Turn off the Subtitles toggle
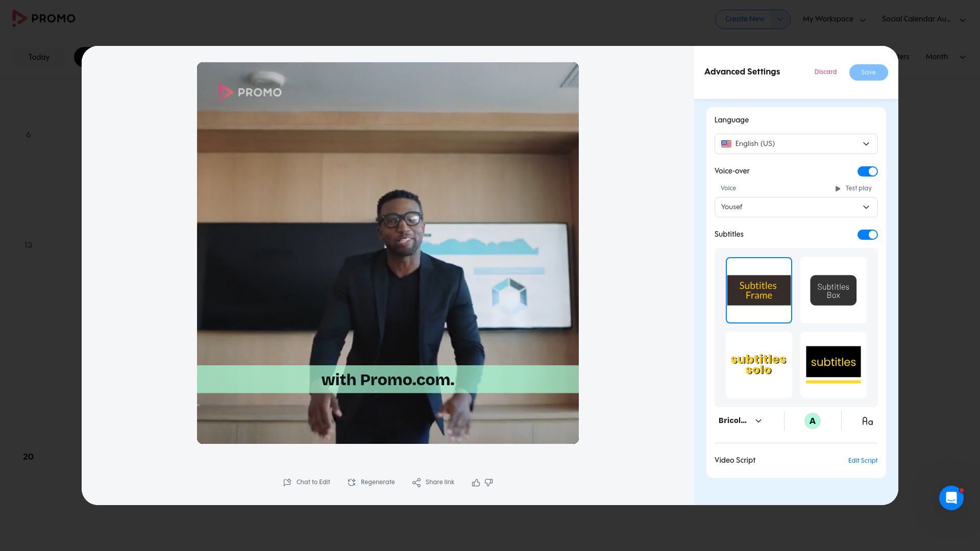980x551 pixels. (x=867, y=235)
